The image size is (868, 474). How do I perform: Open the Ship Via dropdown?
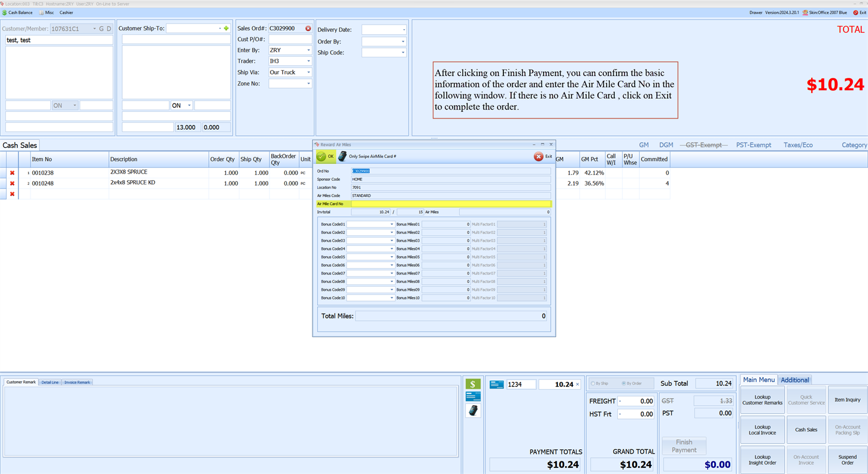pyautogui.click(x=308, y=72)
